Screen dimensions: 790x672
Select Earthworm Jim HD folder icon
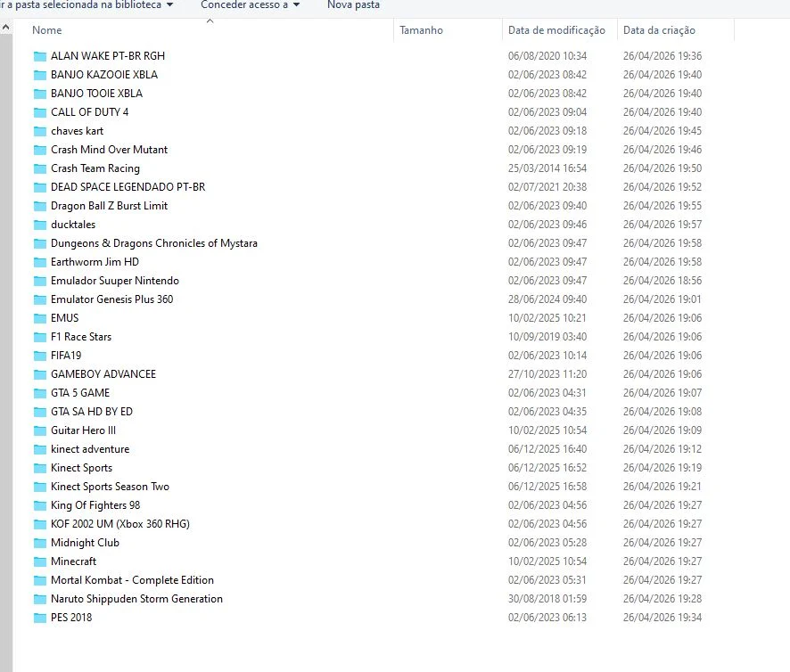(40, 262)
